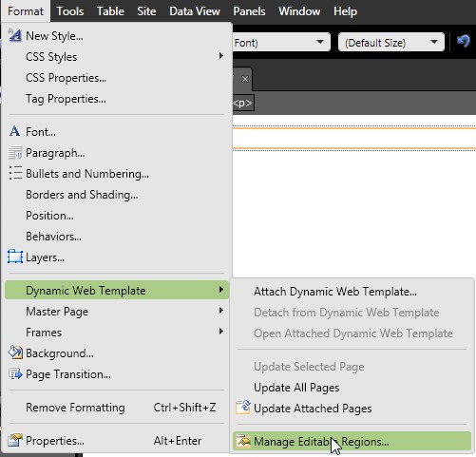The height and width of the screenshot is (457, 476).
Task: Click the undo arrow in toolbar
Action: tap(463, 41)
